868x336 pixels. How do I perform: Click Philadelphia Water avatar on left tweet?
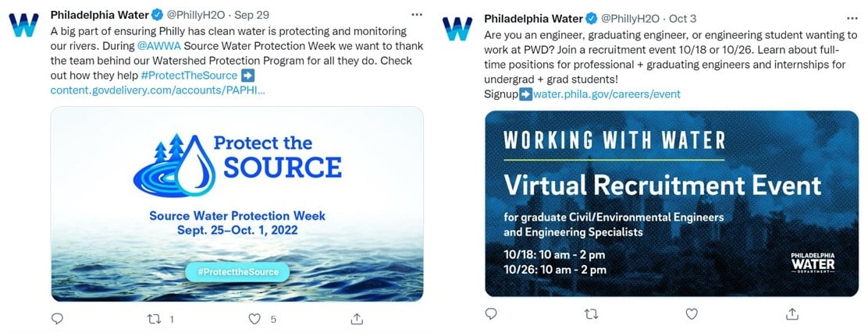23,25
